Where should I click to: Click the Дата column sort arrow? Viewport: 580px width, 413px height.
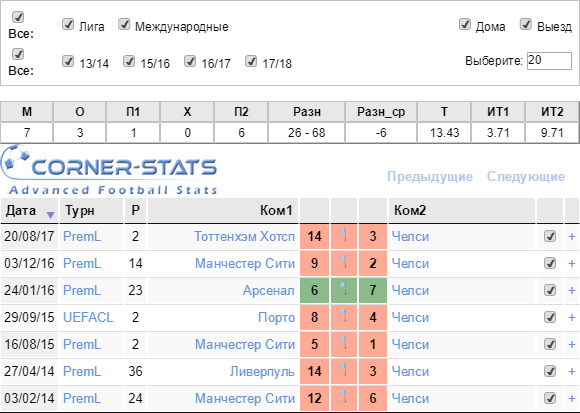(50, 215)
